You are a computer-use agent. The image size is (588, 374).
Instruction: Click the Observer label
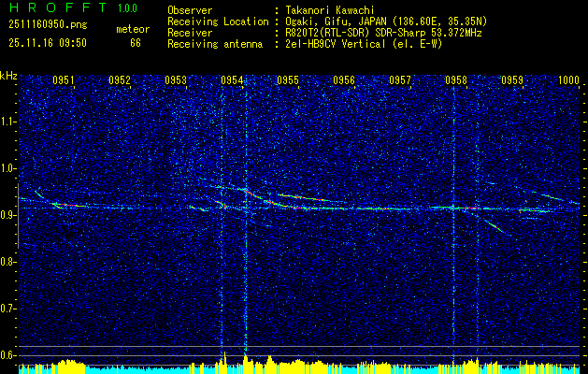[190, 10]
